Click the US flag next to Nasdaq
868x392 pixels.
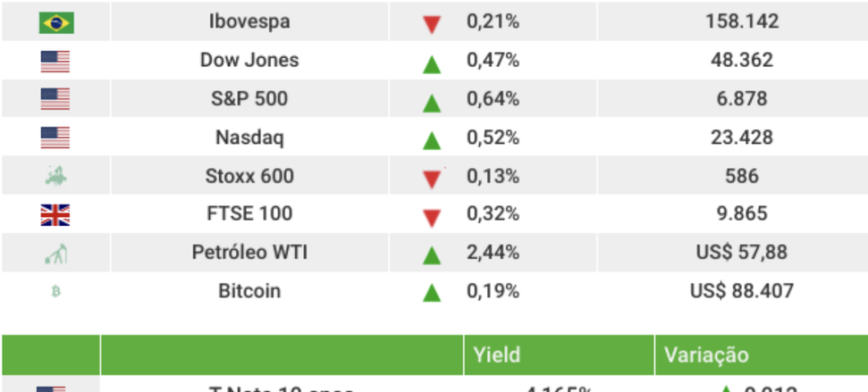[55, 138]
